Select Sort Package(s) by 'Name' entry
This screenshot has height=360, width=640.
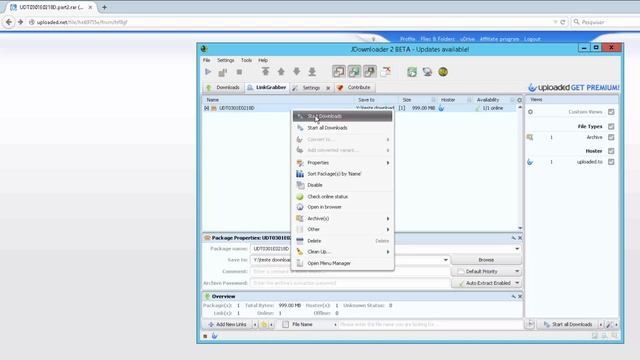pos(342,174)
